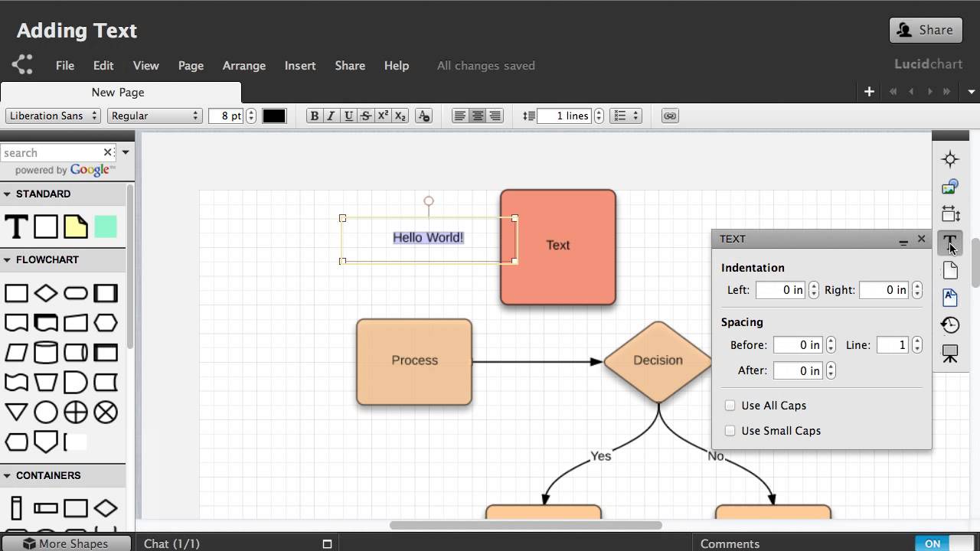Open the Regular font style dropdown

coord(154,116)
